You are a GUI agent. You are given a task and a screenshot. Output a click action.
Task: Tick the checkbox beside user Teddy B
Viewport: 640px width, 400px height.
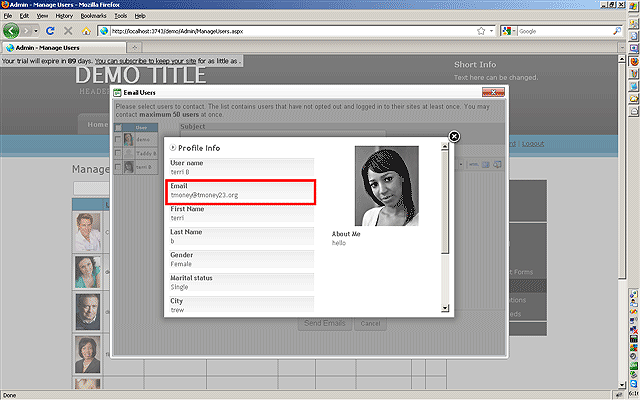(x=119, y=153)
